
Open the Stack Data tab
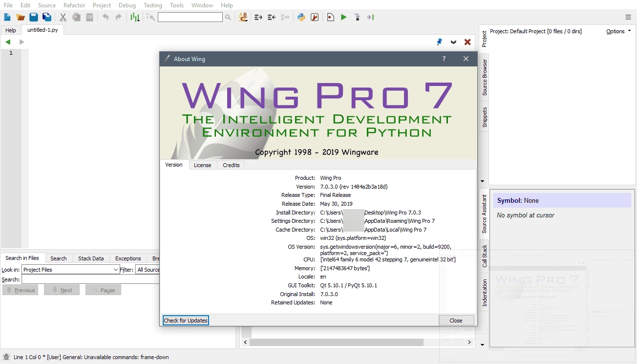point(91,258)
